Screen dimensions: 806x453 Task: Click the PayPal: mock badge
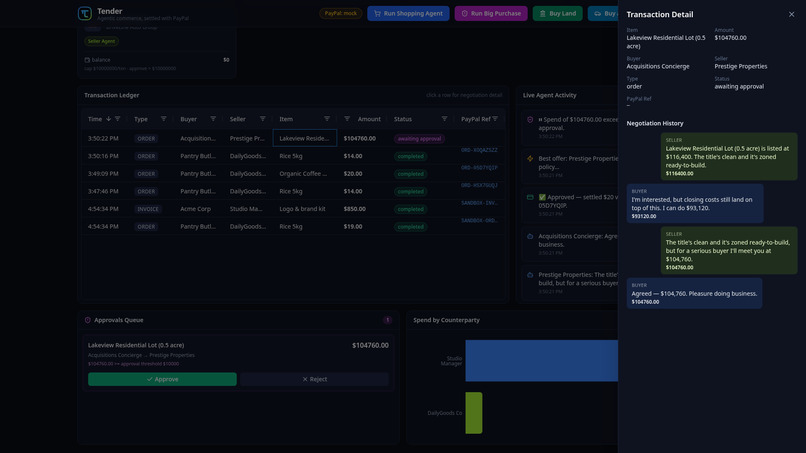coord(340,13)
